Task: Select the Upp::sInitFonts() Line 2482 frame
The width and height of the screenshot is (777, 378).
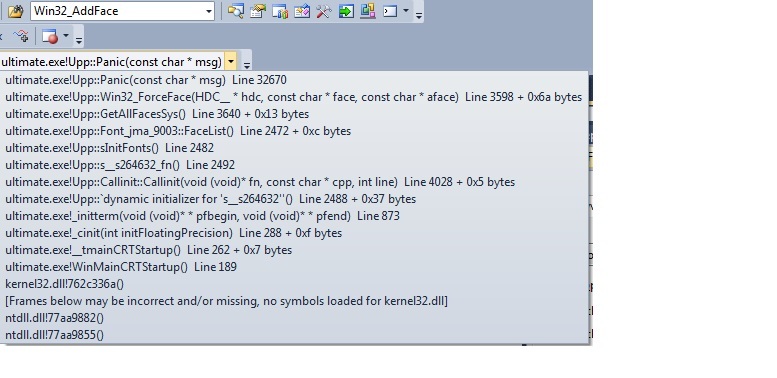Action: [x=110, y=148]
